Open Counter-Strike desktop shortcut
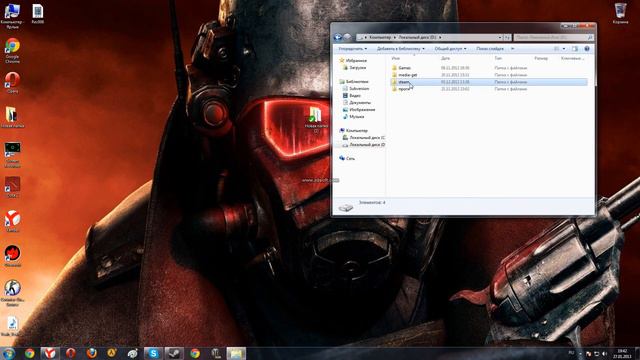The image size is (640, 360). (12, 293)
